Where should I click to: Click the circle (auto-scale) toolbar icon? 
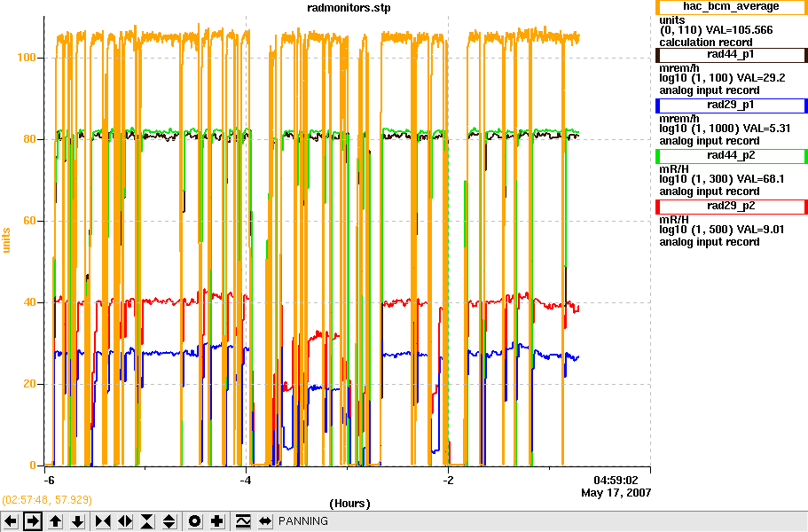click(195, 521)
